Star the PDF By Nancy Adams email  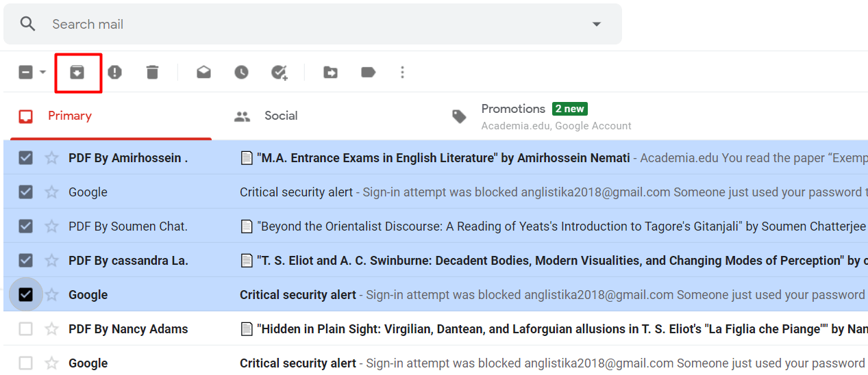pyautogui.click(x=51, y=329)
